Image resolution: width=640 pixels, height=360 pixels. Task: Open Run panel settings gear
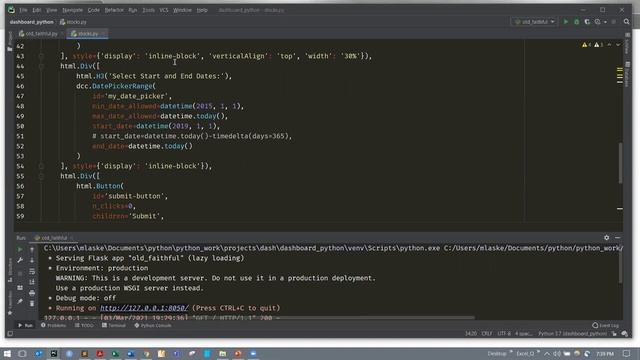pyautogui.click(x=607, y=238)
